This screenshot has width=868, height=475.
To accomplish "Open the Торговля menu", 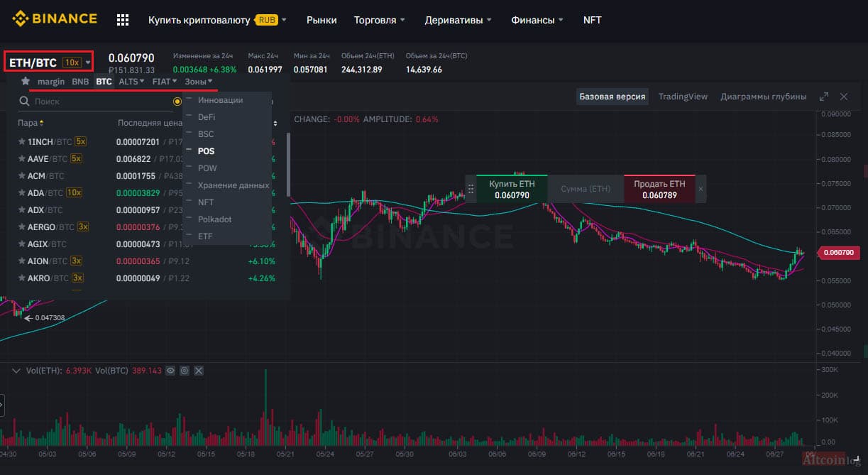I will pos(380,20).
